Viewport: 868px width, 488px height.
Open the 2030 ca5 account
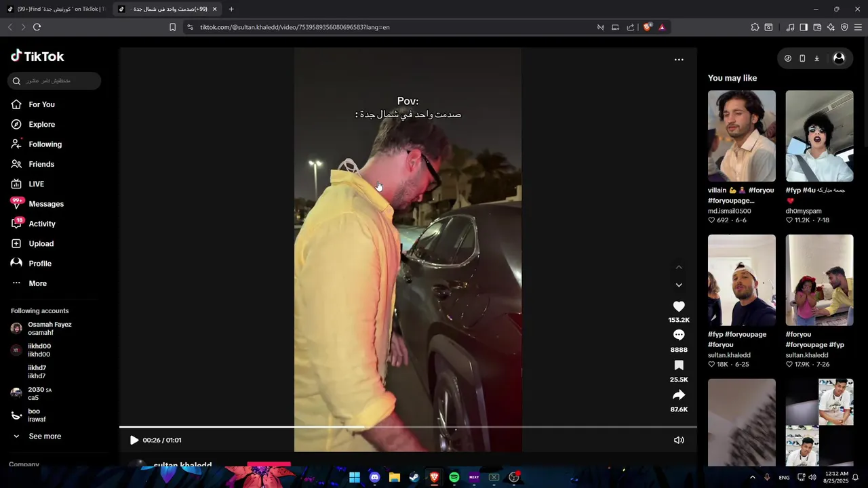pyautogui.click(x=39, y=394)
